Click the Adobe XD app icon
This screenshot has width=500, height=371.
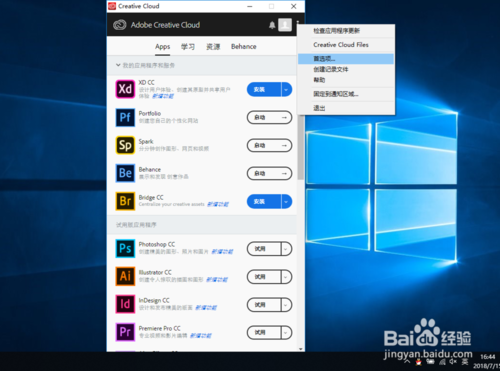pyautogui.click(x=125, y=89)
